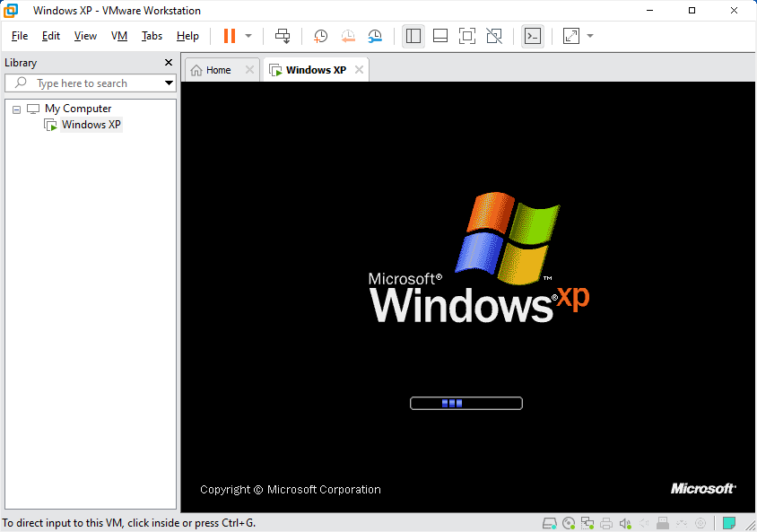This screenshot has width=757, height=532.
Task: Click the Windows XP boot progress bar
Action: point(466,403)
